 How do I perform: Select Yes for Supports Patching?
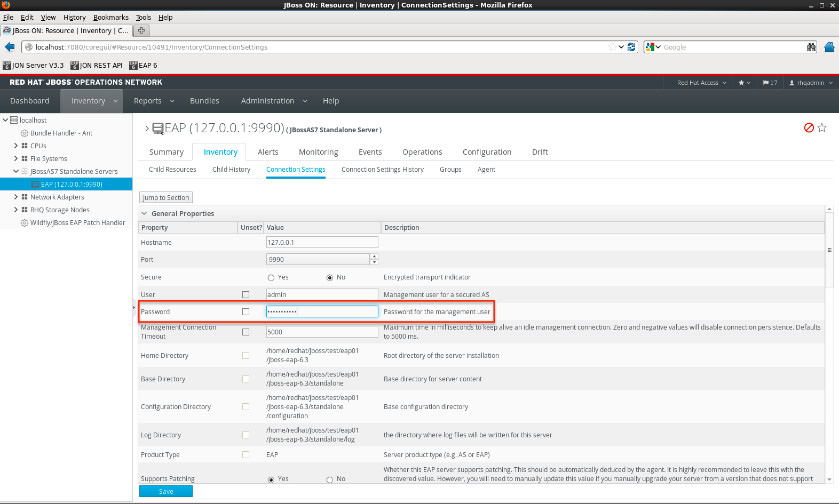pos(271,479)
